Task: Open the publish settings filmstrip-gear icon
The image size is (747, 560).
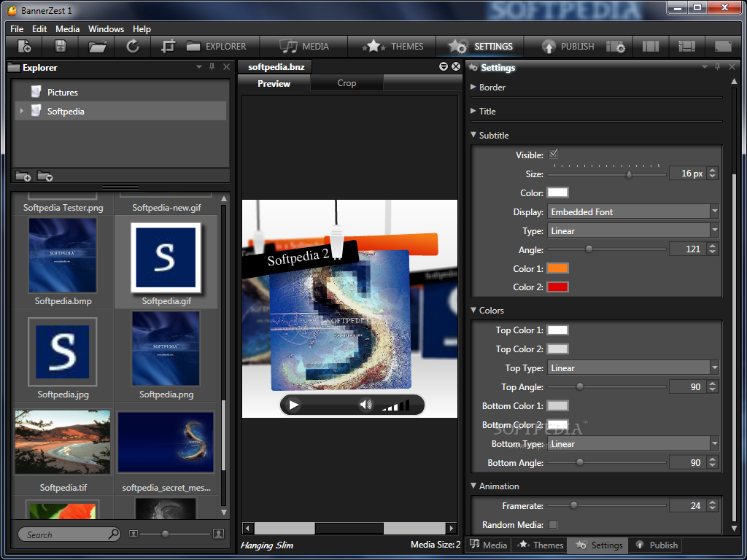Action: pyautogui.click(x=616, y=47)
